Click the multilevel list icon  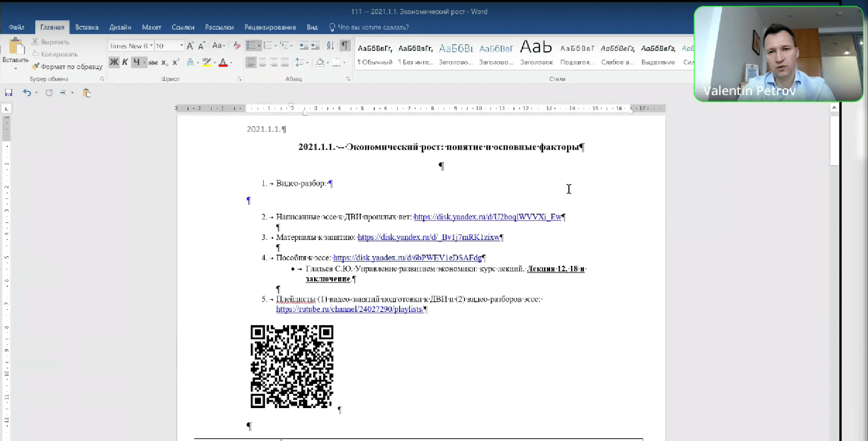(x=284, y=46)
